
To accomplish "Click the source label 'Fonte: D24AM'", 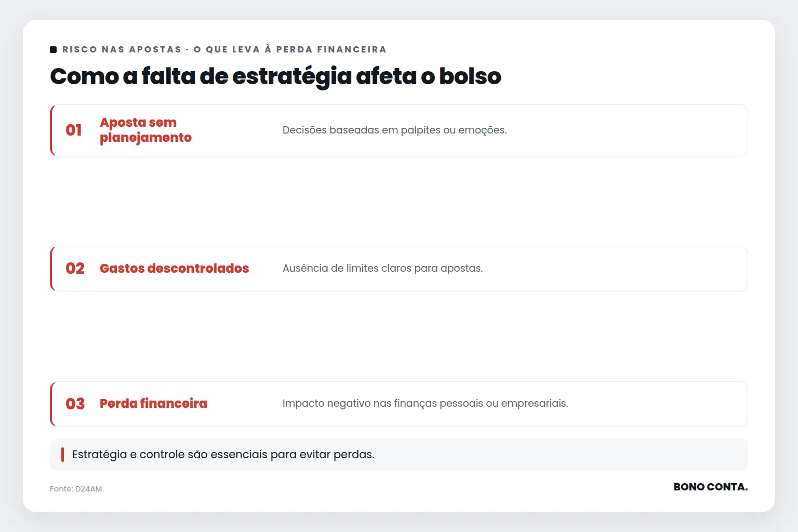I will pos(76,489).
